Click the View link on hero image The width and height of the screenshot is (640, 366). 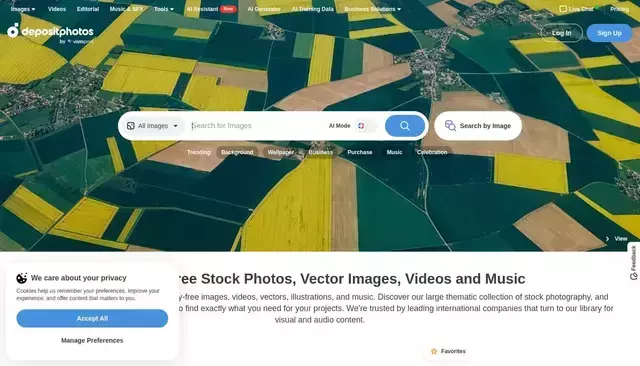click(617, 239)
